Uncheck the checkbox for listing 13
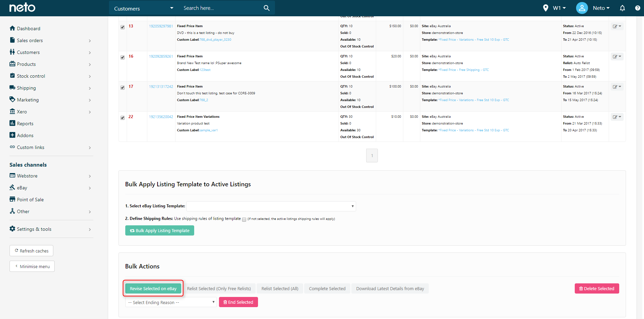 [123, 27]
